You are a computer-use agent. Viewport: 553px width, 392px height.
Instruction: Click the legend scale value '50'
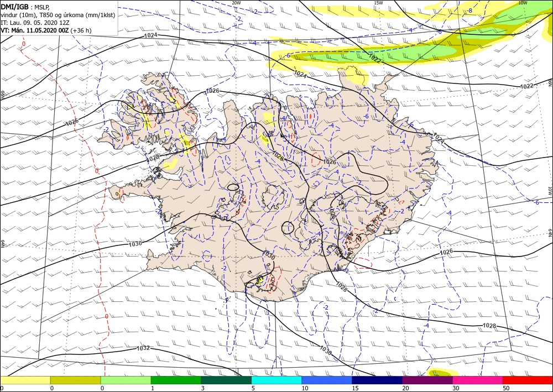(506, 388)
